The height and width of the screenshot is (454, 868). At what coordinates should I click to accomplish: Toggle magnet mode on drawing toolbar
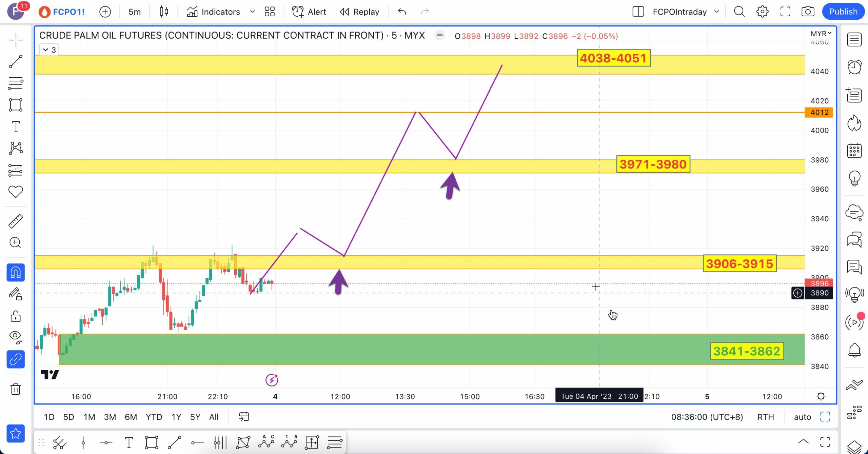(16, 273)
